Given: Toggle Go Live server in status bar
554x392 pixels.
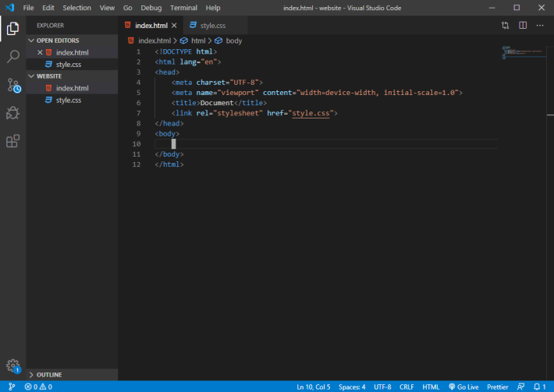Looking at the screenshot, I should pyautogui.click(x=463, y=387).
